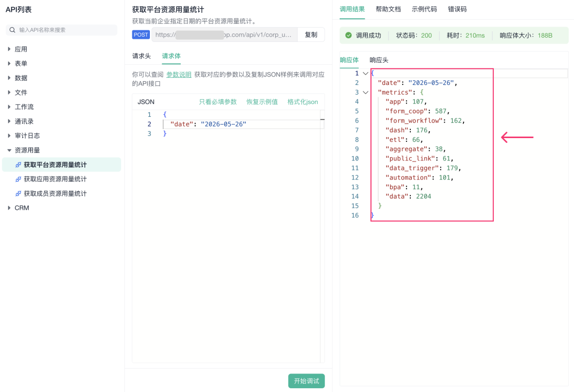Click link icon beside 获取应用资源用量统计
Viewport: 574px width, 392px height.
pyautogui.click(x=18, y=179)
